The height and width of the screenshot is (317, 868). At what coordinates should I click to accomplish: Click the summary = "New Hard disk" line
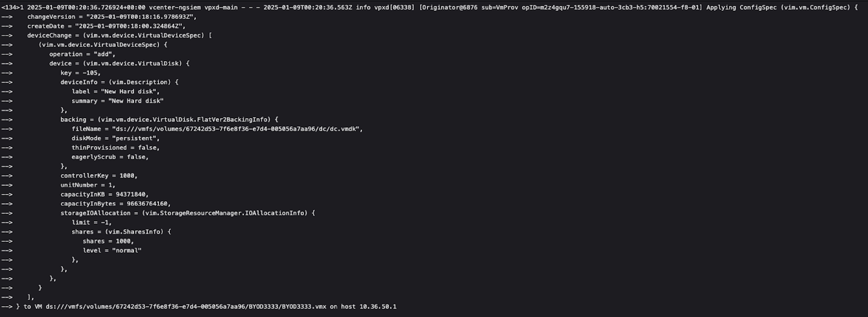pyautogui.click(x=117, y=101)
